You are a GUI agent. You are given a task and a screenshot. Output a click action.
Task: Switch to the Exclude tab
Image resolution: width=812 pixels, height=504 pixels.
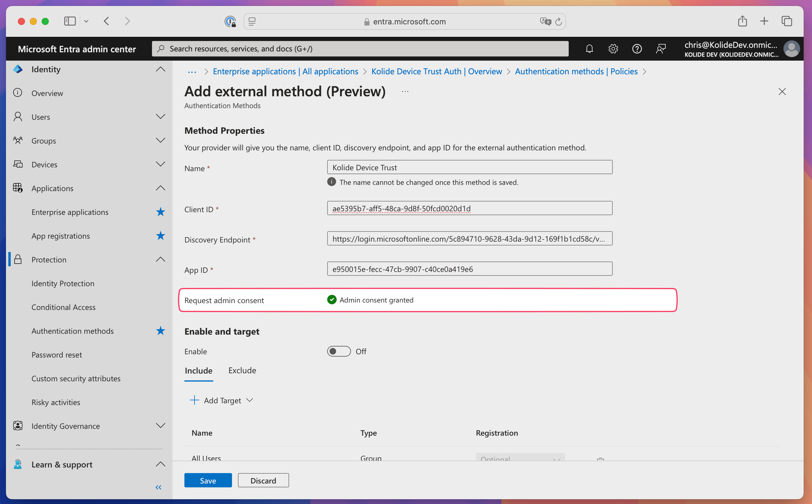242,370
